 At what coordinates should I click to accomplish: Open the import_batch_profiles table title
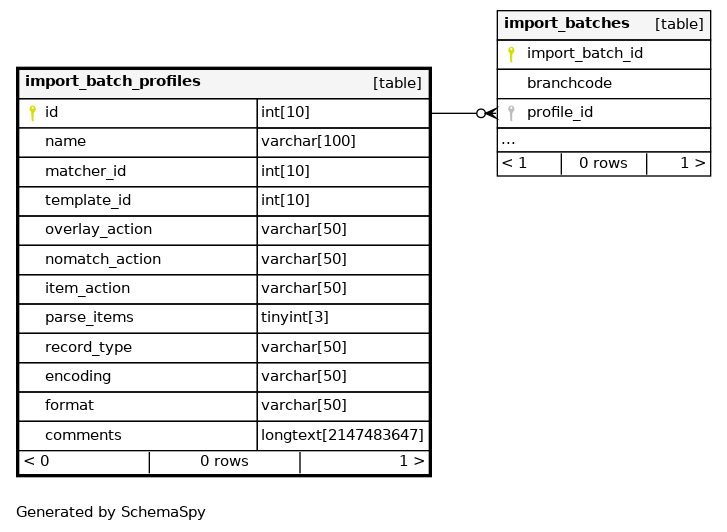[x=112, y=82]
